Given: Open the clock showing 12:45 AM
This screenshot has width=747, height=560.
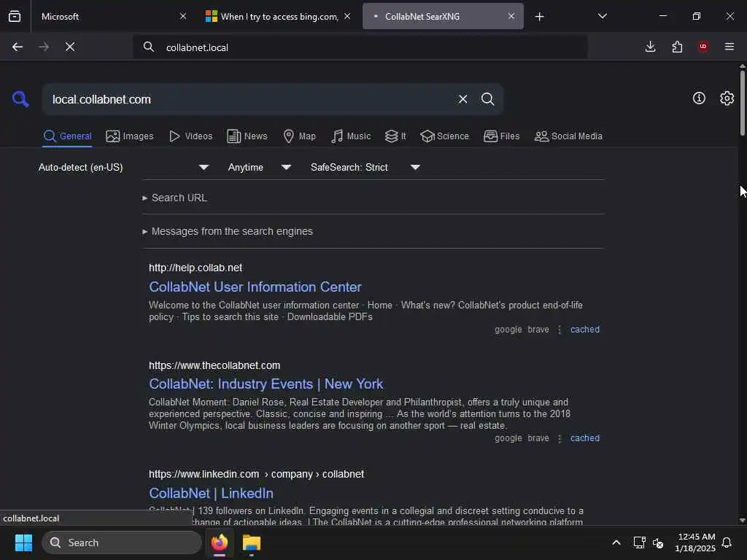Looking at the screenshot, I should (x=695, y=542).
